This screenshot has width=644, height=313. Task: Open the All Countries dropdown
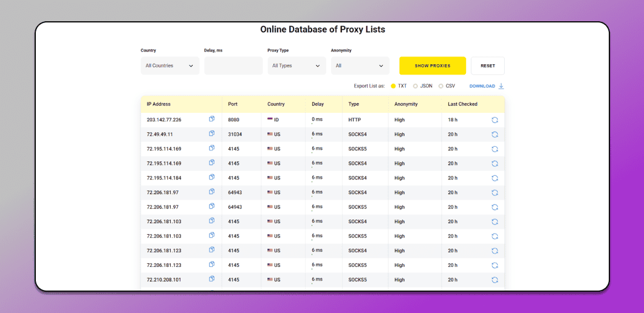click(x=170, y=66)
